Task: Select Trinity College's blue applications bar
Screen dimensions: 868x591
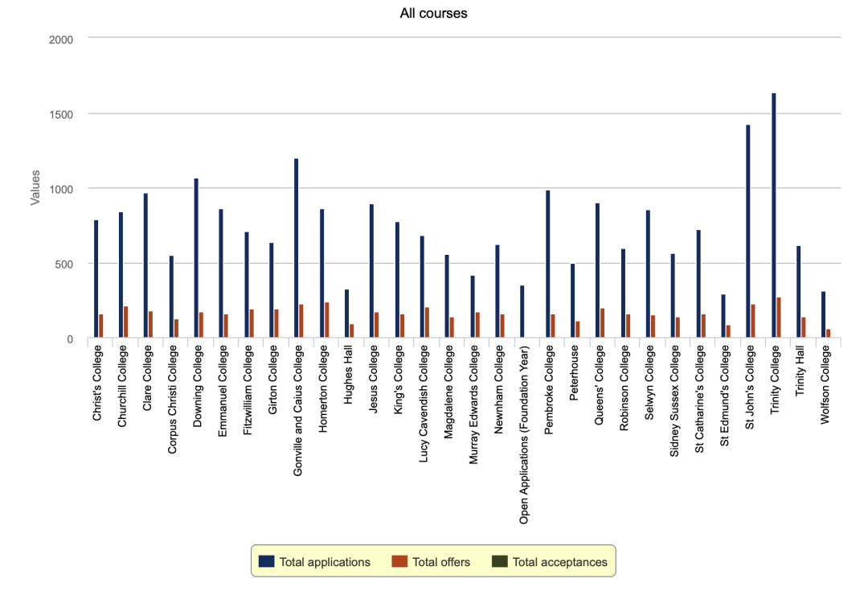Action: coord(773,215)
